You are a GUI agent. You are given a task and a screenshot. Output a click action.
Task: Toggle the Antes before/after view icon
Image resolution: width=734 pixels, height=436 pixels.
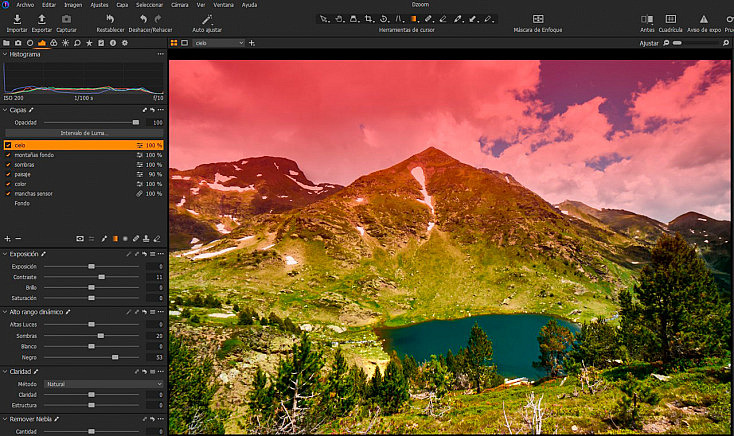pos(647,19)
